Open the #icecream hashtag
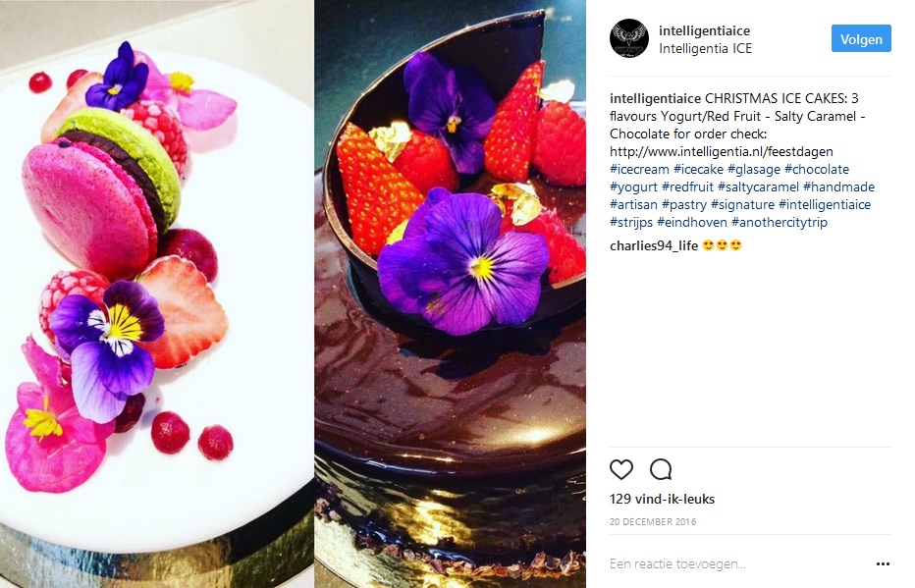 639,169
